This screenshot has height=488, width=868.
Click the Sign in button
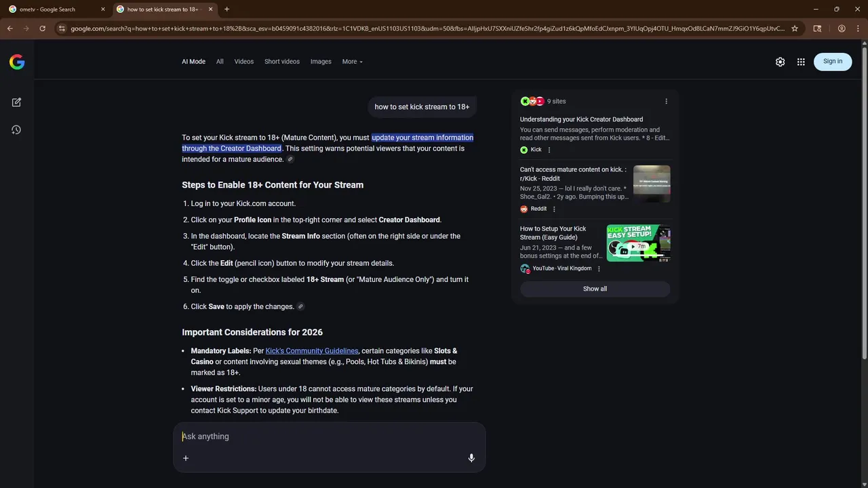point(833,62)
